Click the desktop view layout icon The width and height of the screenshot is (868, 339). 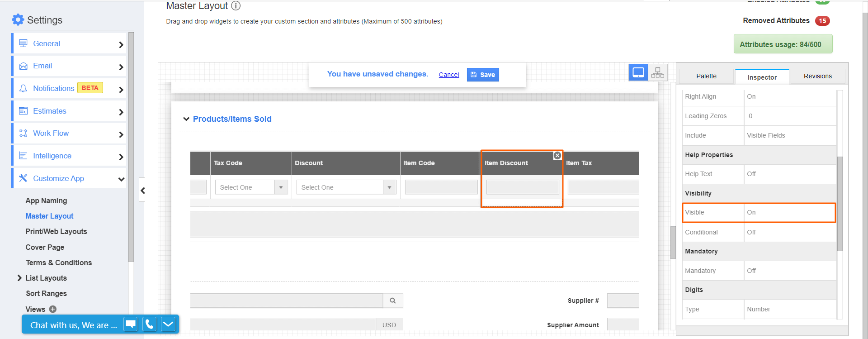click(x=638, y=72)
